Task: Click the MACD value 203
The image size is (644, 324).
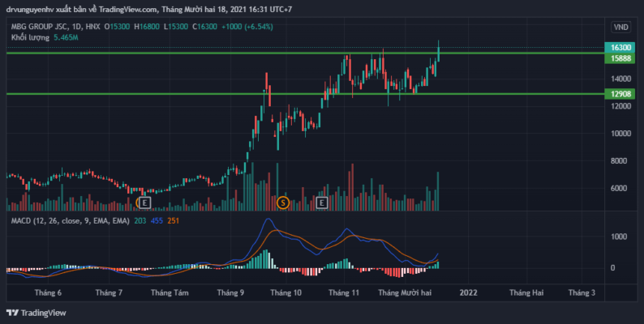Action: 140,220
